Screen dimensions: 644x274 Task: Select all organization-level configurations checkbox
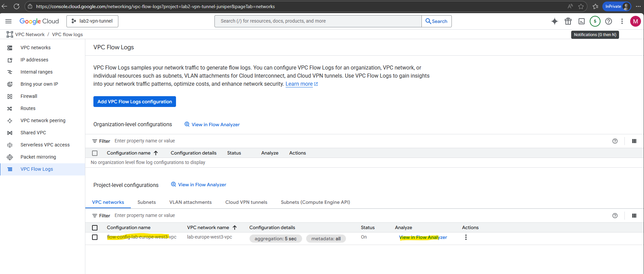[x=95, y=153]
